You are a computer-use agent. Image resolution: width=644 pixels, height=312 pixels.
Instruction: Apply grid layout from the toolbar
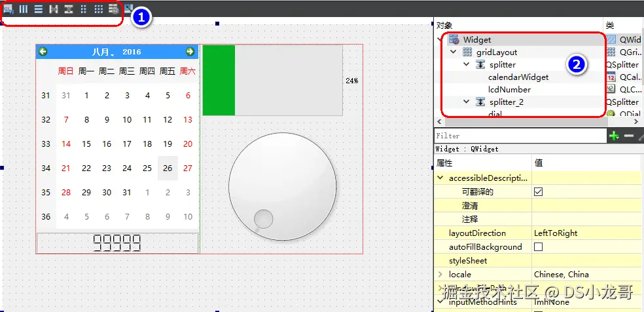[99, 9]
